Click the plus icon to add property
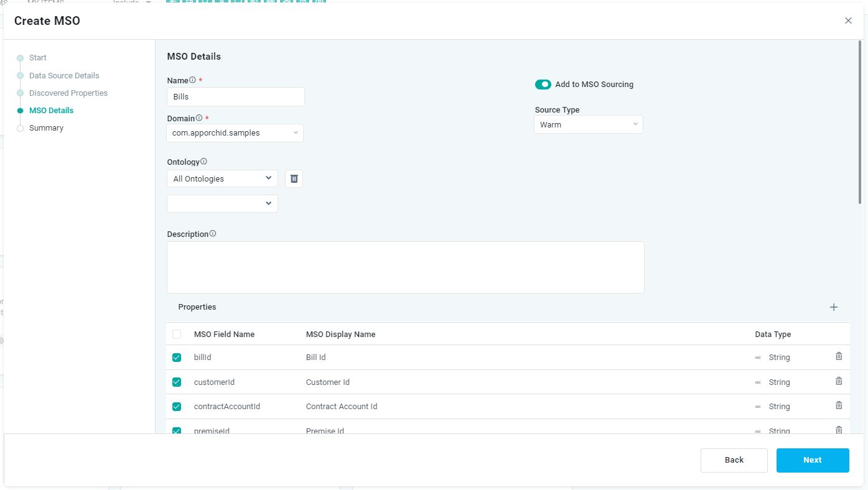The width and height of the screenshot is (868, 490). point(834,307)
